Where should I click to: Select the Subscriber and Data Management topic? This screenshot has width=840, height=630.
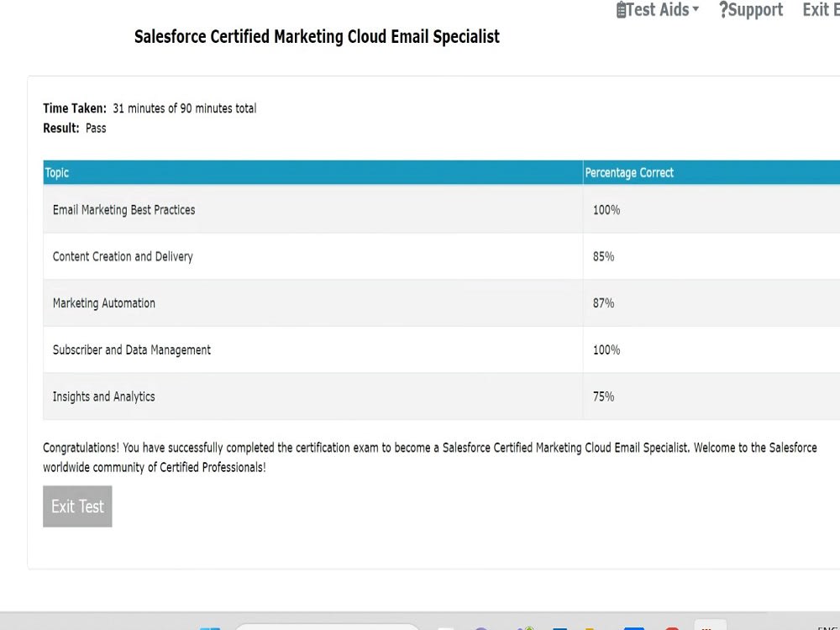tap(132, 349)
